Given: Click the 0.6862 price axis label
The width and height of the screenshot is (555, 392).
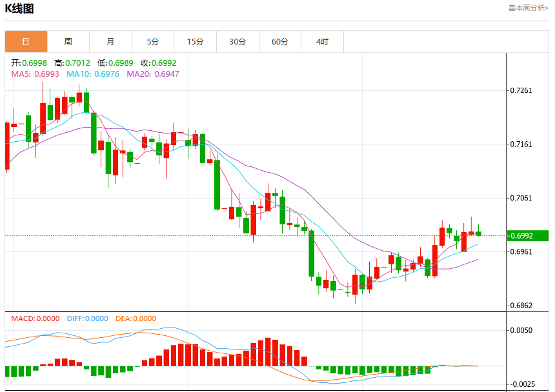Looking at the screenshot, I should [x=521, y=306].
